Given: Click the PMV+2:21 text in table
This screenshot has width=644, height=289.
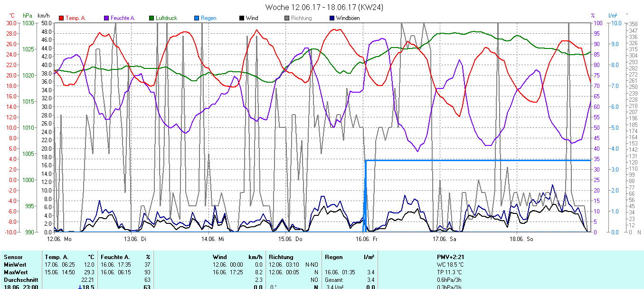Looking at the screenshot, I should [x=450, y=257].
